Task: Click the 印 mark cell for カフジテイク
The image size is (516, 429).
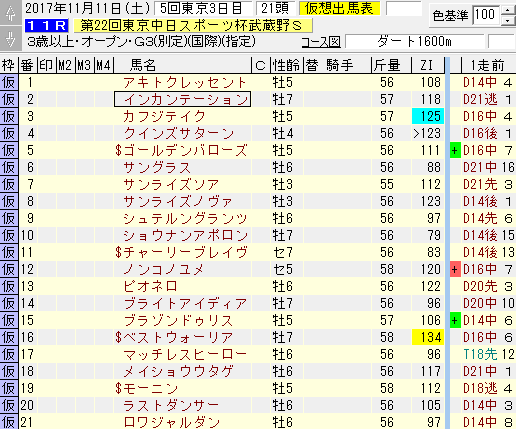Action: (x=47, y=116)
